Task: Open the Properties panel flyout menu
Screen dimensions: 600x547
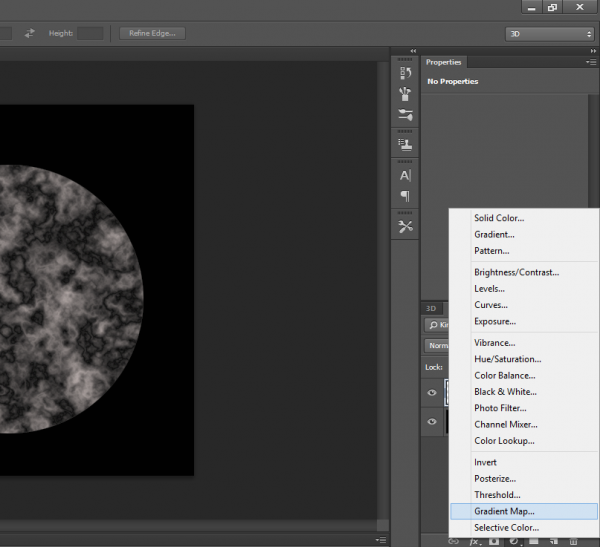Action: [591, 62]
